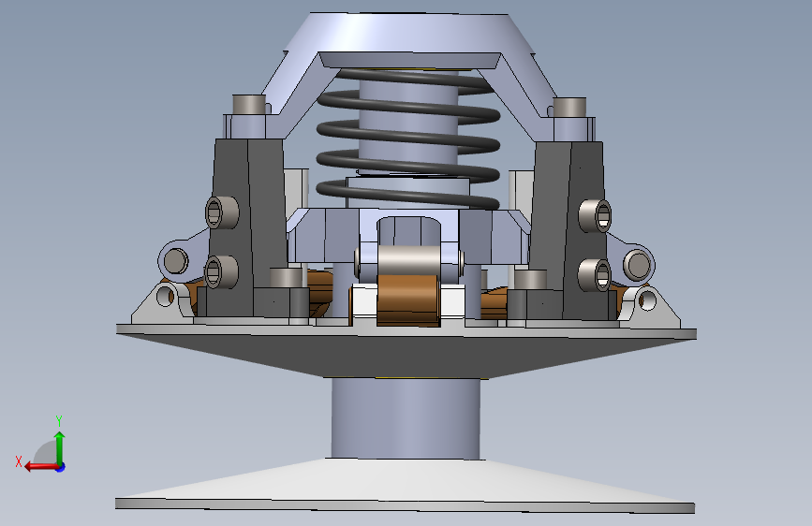The height and width of the screenshot is (526, 812).
Task: Click the red X axis arrow of the triad
Action: [40, 467]
